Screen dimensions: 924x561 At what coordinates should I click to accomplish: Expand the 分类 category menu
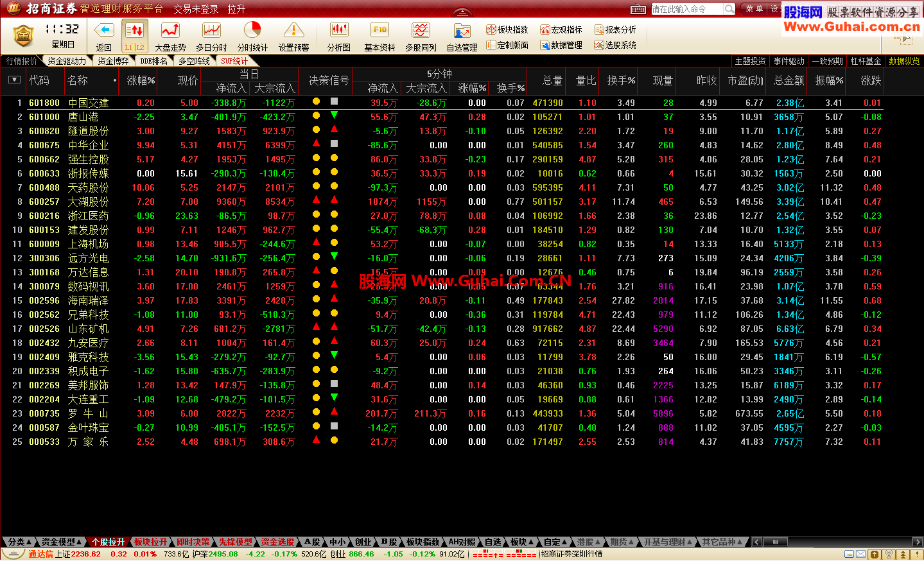20,542
